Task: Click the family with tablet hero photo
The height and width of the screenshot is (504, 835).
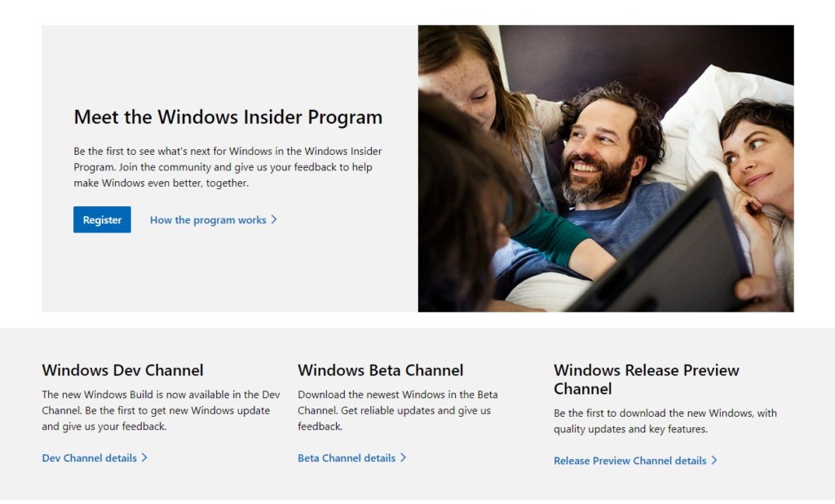Action: 606,168
